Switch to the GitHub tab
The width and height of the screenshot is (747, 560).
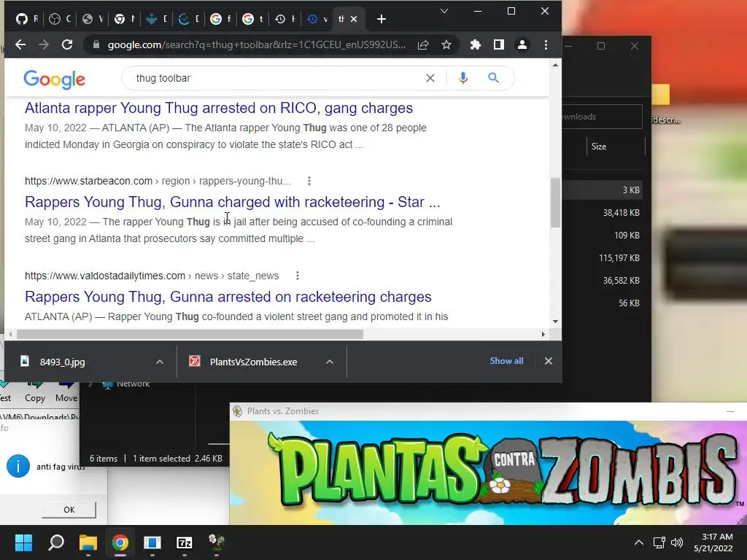point(27,19)
